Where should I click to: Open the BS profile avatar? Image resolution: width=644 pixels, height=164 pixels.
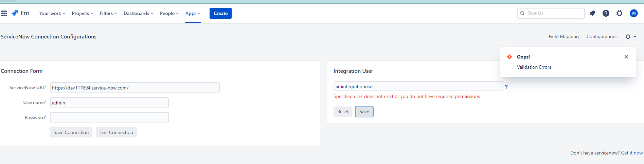tap(633, 13)
